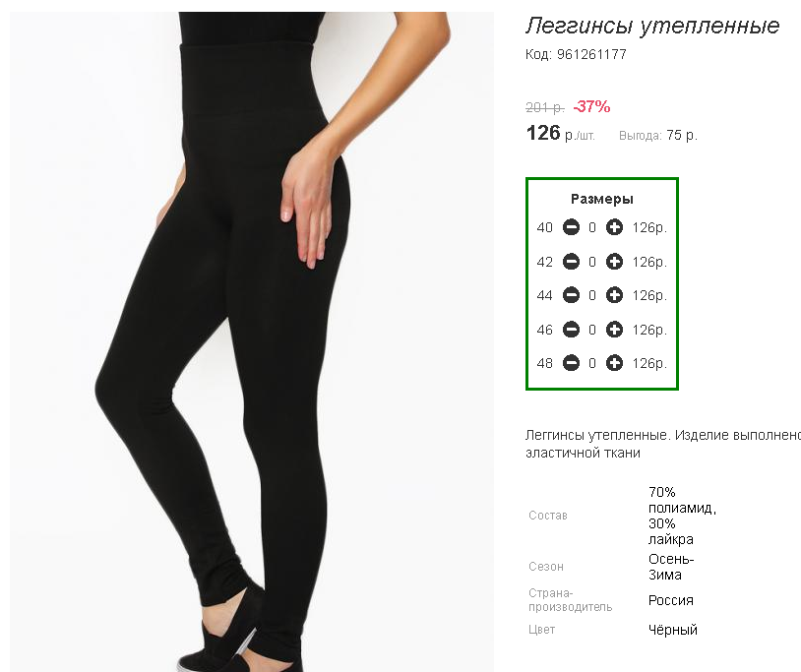Screen dimensions: 801x672
Task: Click the Россия country value
Action: pos(671,600)
